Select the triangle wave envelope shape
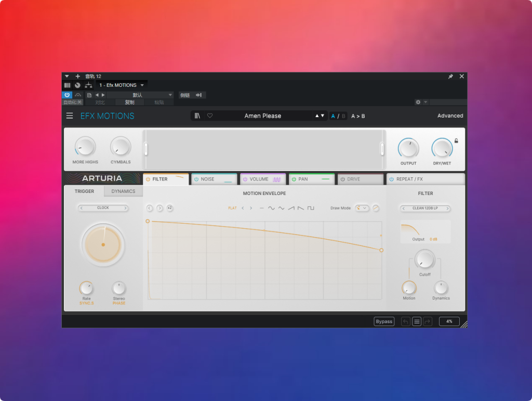 point(281,208)
